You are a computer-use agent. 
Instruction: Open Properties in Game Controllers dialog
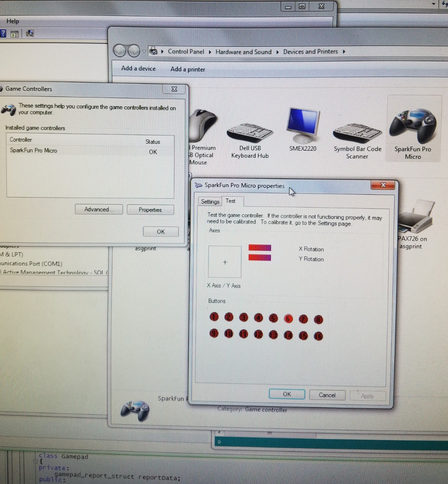pyautogui.click(x=150, y=210)
